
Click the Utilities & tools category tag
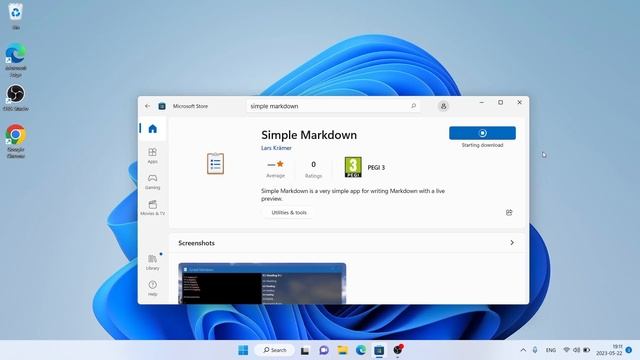(289, 213)
